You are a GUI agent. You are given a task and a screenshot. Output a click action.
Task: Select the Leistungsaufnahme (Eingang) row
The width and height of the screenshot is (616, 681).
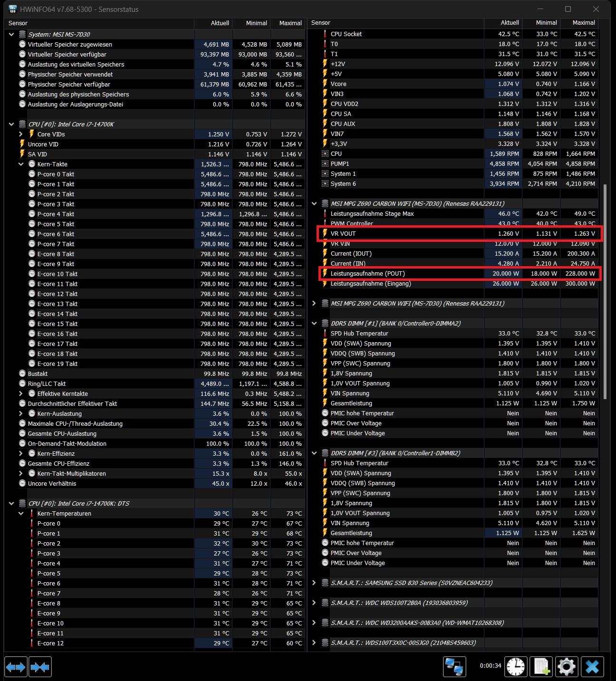coord(458,283)
